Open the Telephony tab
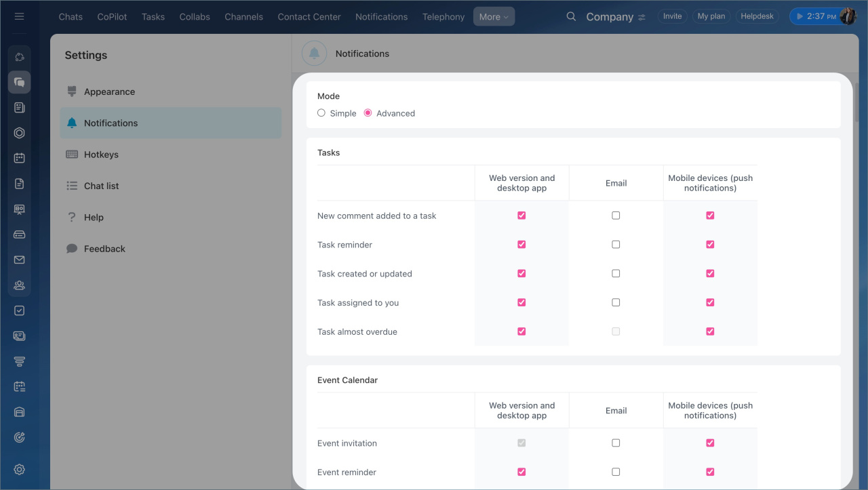Viewport: 868px width, 490px height. (443, 16)
